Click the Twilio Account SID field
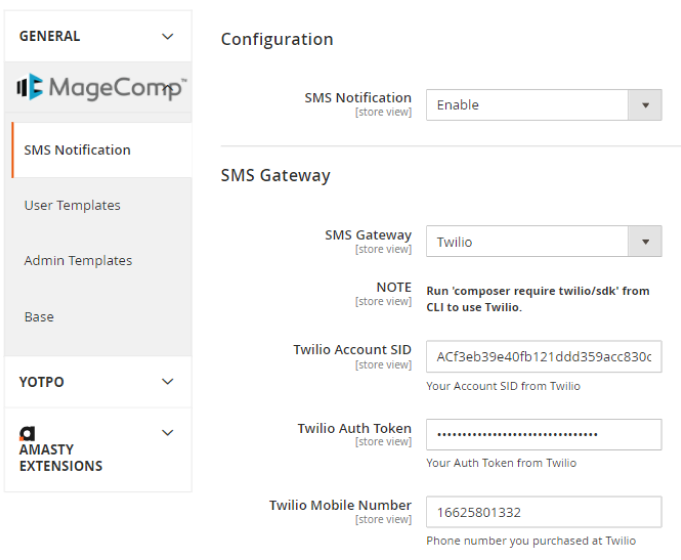This screenshot has width=681, height=560. tap(543, 357)
